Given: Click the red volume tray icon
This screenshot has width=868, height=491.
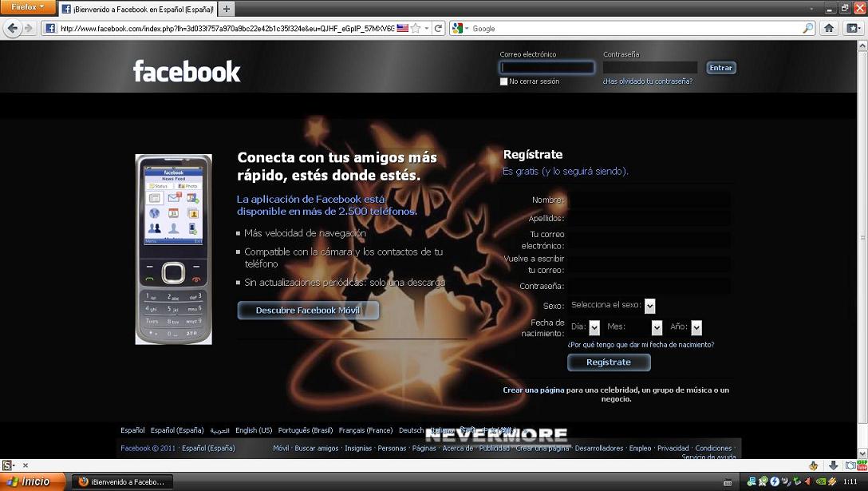Looking at the screenshot, I should click(x=808, y=482).
